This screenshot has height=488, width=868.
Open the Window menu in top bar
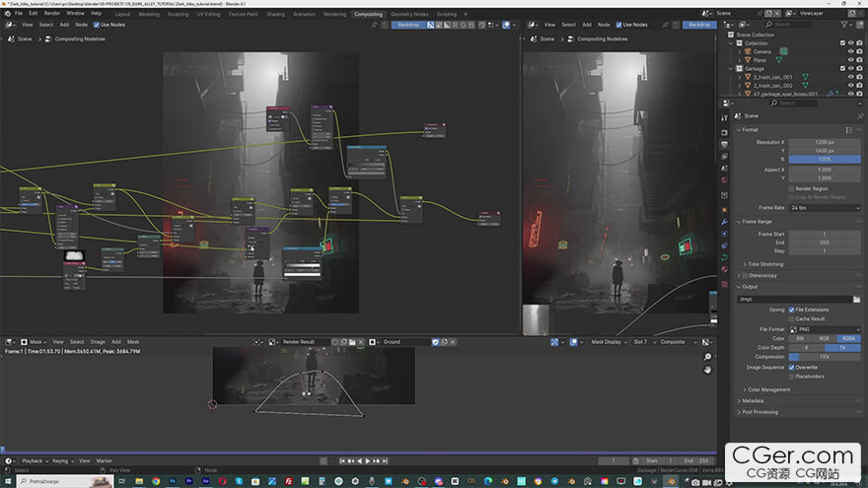(x=75, y=13)
